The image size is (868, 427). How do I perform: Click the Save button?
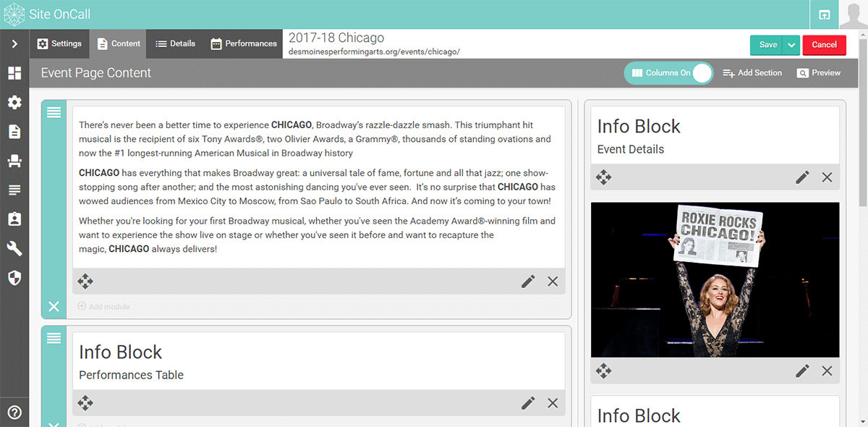tap(767, 44)
